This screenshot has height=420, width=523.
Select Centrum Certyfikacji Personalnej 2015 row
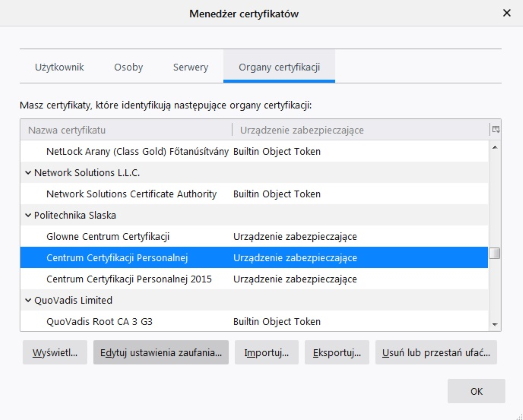click(x=254, y=279)
